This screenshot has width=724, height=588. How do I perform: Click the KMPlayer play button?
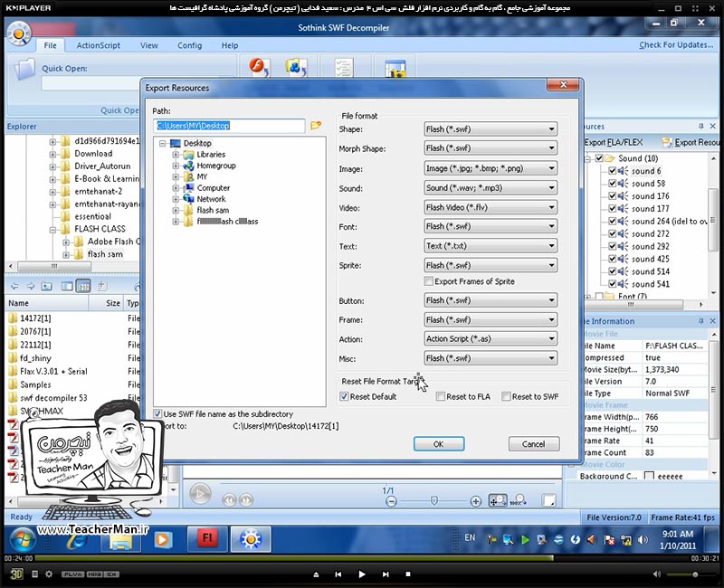(361, 574)
